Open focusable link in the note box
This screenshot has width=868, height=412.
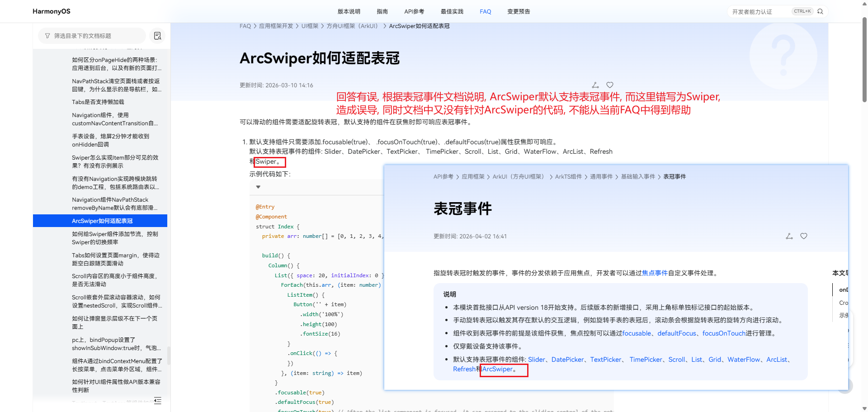(637, 333)
